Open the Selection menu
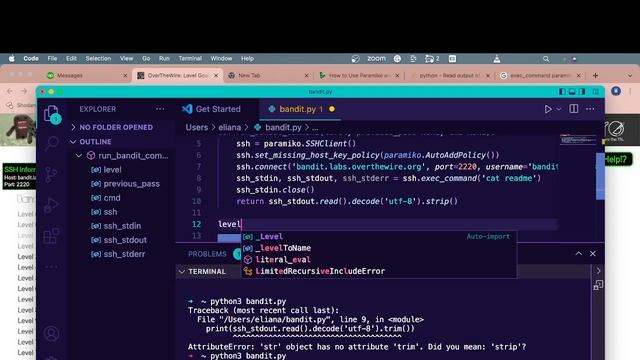This screenshot has height=360, width=640. pos(98,59)
